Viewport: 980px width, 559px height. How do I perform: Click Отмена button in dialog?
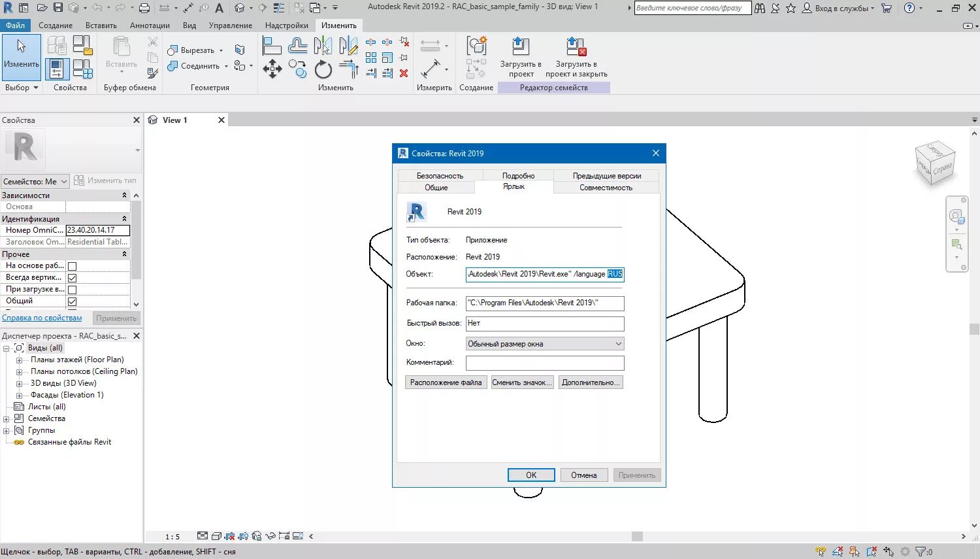point(584,475)
